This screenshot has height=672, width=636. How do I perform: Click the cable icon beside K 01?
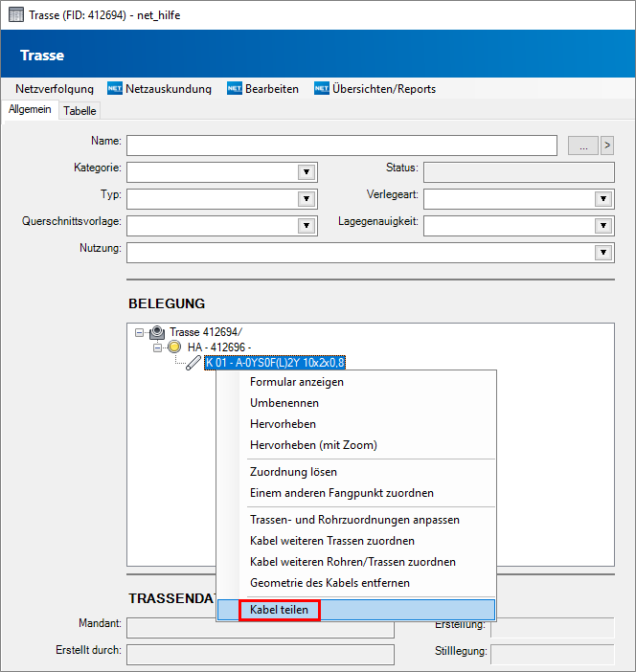pos(193,362)
